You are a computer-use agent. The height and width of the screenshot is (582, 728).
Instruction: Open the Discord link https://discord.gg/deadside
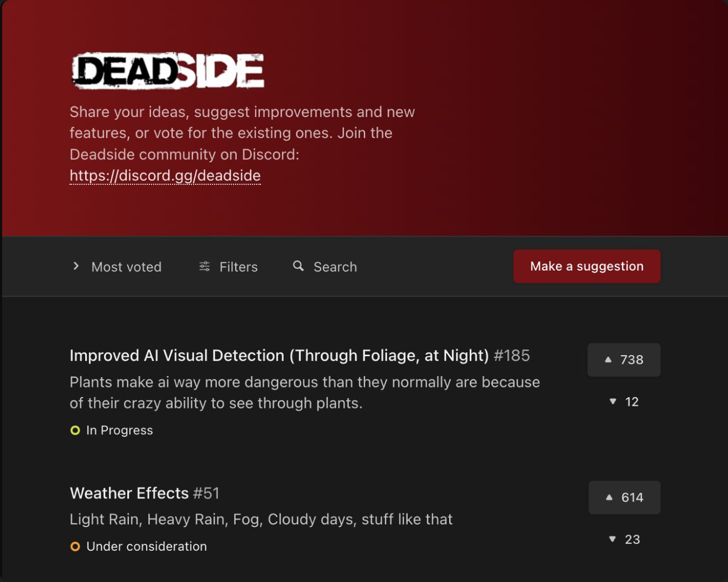coord(165,176)
